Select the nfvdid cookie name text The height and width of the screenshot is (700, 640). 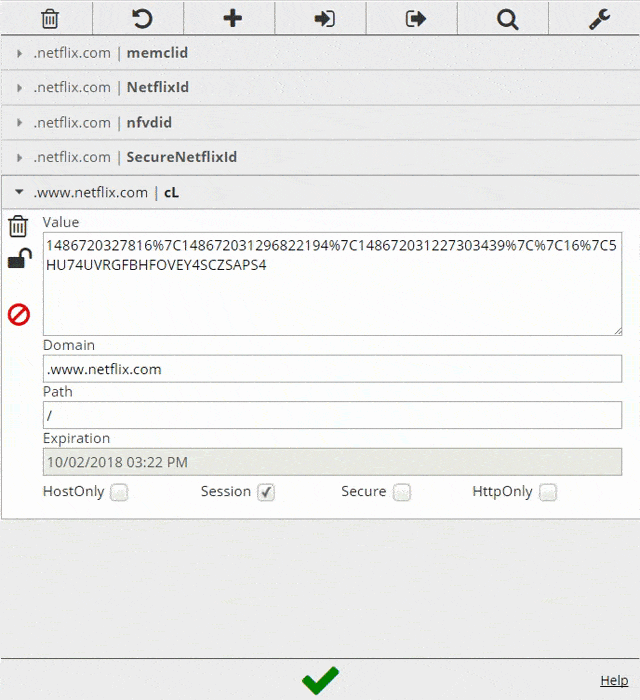click(149, 122)
